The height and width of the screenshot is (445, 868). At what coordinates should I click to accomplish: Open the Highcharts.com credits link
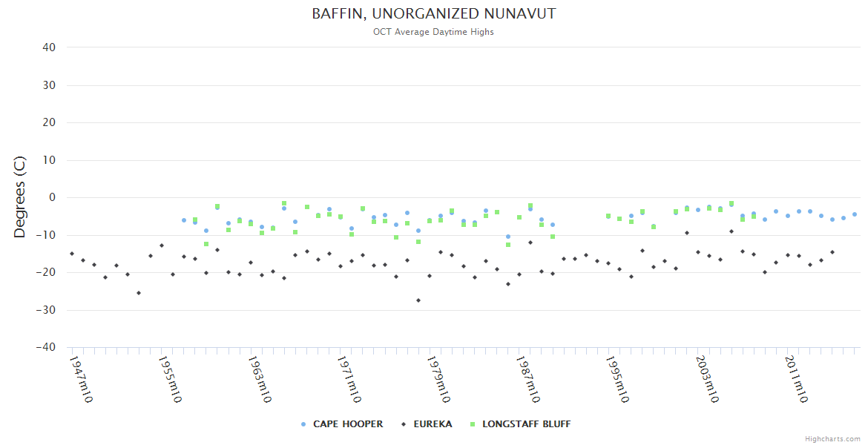[x=832, y=439]
